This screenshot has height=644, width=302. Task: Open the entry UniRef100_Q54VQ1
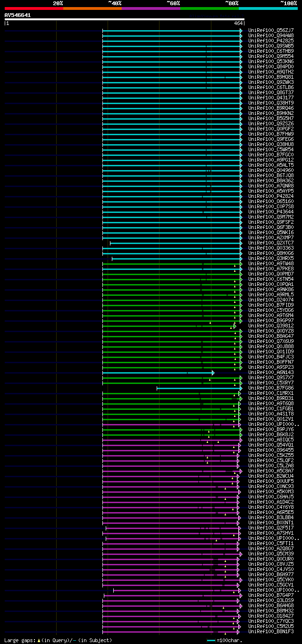click(x=271, y=445)
